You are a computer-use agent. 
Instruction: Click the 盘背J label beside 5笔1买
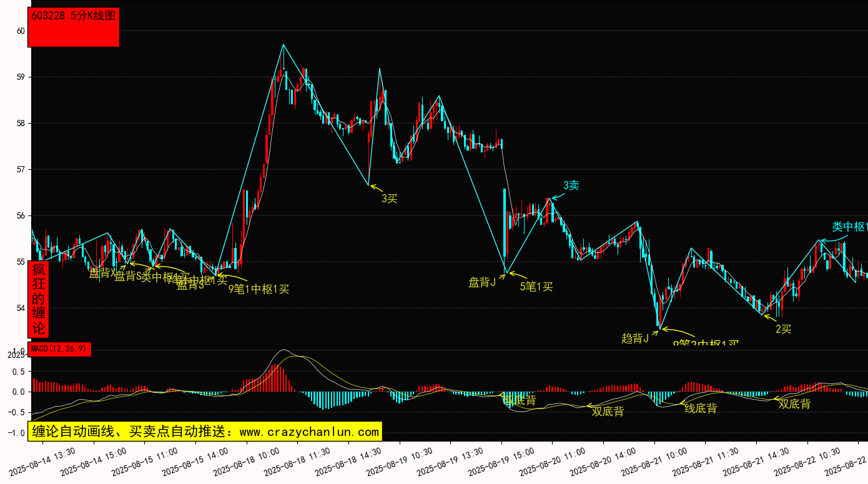482,282
